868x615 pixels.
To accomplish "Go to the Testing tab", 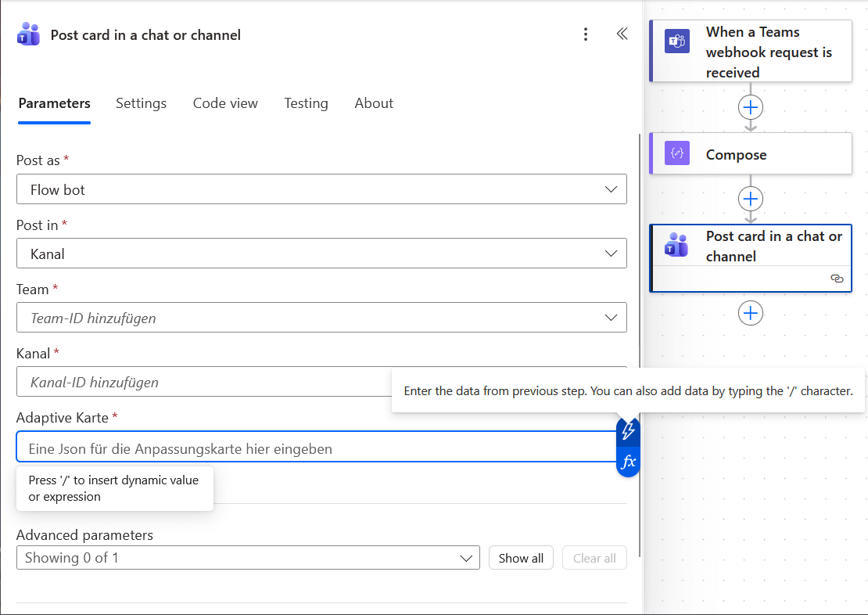I will click(x=306, y=103).
